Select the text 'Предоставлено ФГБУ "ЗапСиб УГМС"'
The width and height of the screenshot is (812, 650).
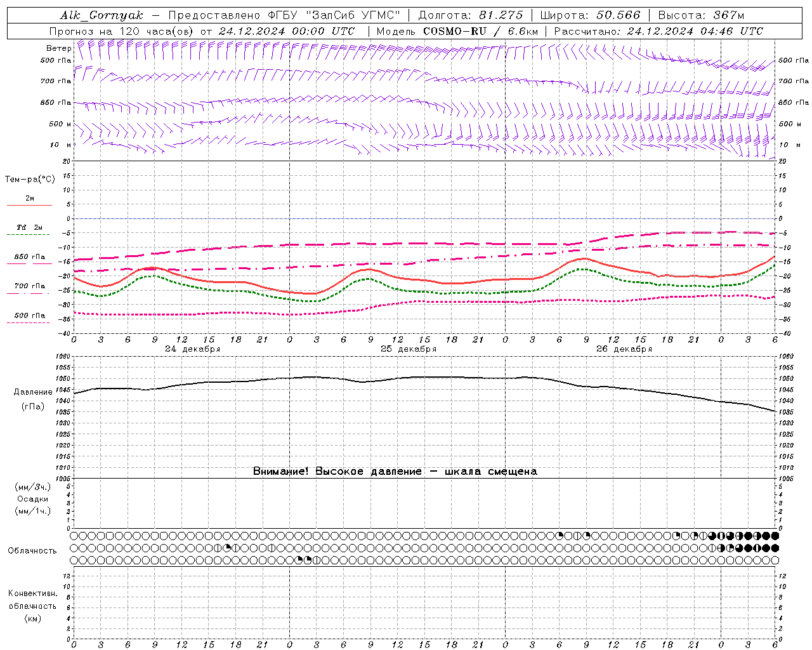click(x=284, y=15)
